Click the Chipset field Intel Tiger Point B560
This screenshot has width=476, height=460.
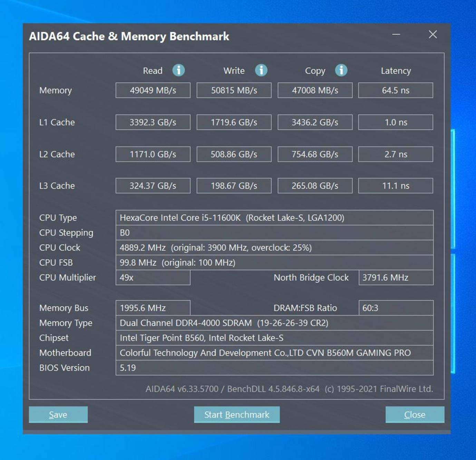tap(274, 338)
